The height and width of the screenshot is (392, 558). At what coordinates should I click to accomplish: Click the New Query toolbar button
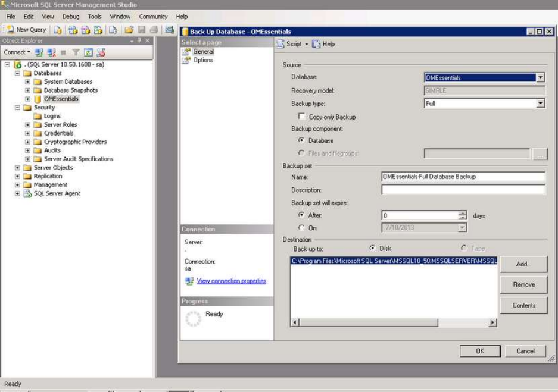pos(26,30)
